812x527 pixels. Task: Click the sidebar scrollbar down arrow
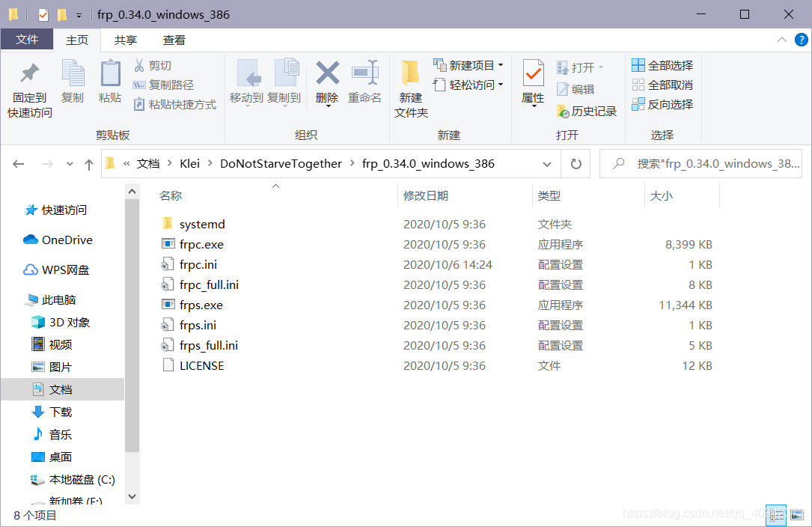(x=132, y=496)
